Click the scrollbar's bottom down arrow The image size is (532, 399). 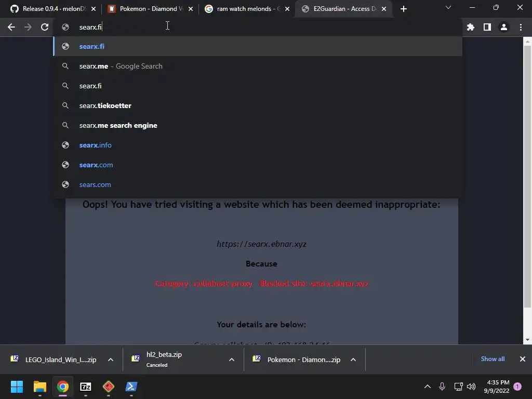point(527,340)
